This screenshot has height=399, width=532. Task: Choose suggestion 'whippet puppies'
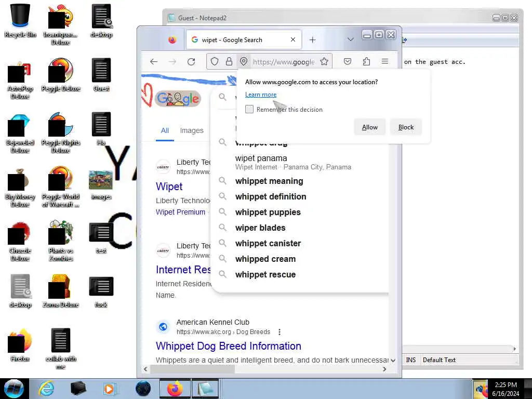pyautogui.click(x=268, y=212)
